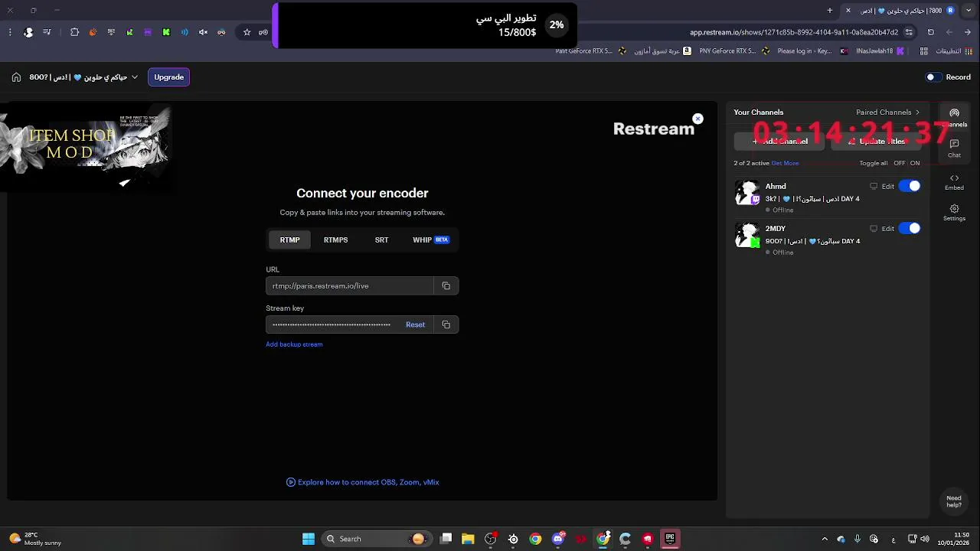
Task: Show hidden system tray icons
Action: 825,539
